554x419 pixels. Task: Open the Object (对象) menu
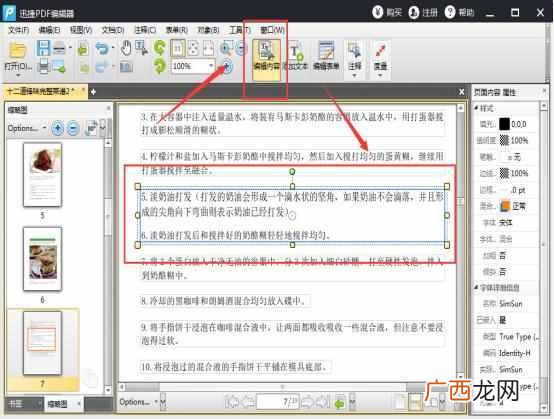tap(208, 30)
